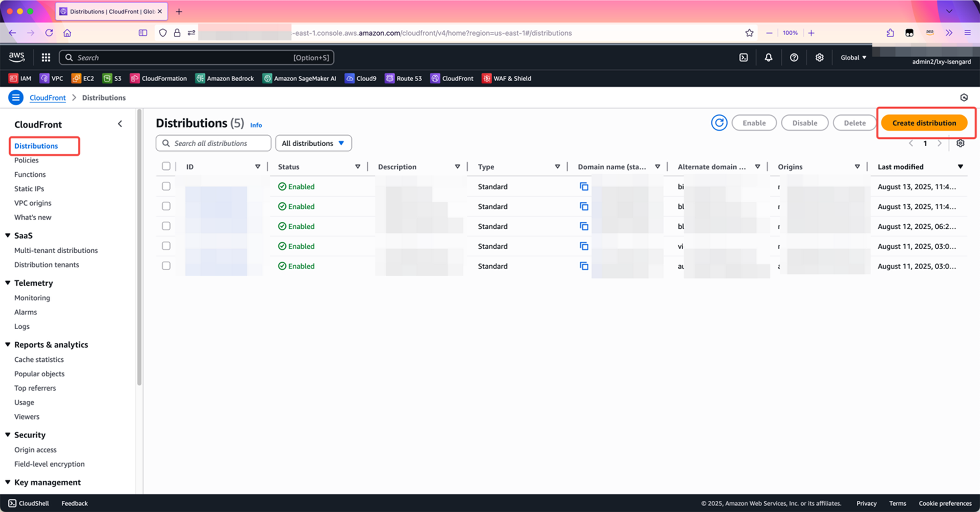Open Cache statistics in the sidebar
This screenshot has height=512, width=980.
coord(39,359)
